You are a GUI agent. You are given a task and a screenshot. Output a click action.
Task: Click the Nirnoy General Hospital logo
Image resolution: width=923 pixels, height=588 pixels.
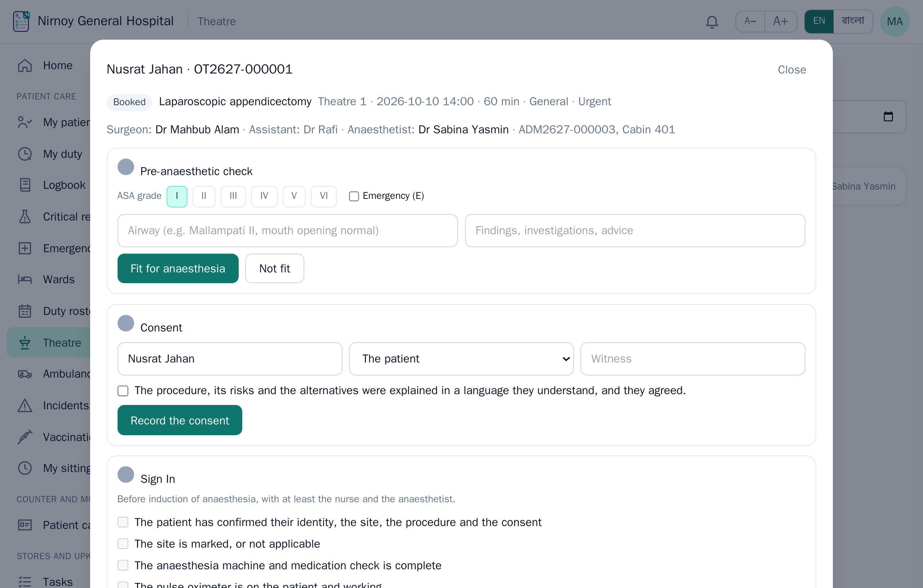click(21, 21)
